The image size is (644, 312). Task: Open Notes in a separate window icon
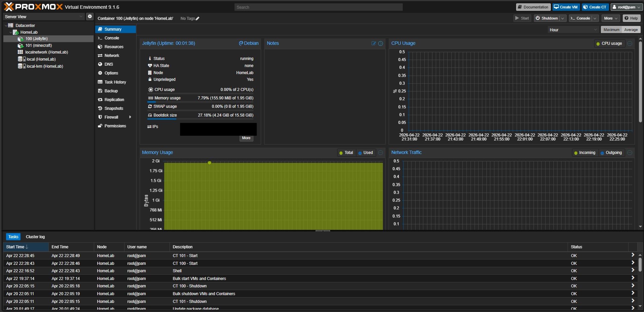click(x=381, y=43)
